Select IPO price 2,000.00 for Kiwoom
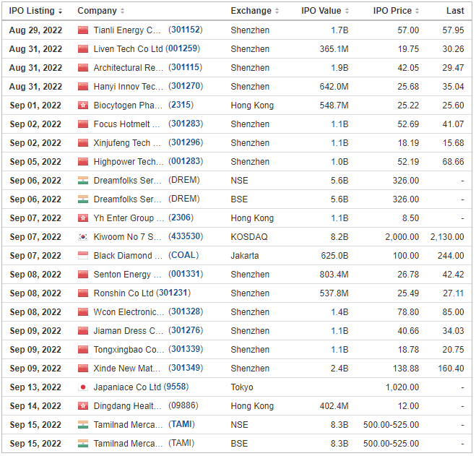 tap(402, 236)
